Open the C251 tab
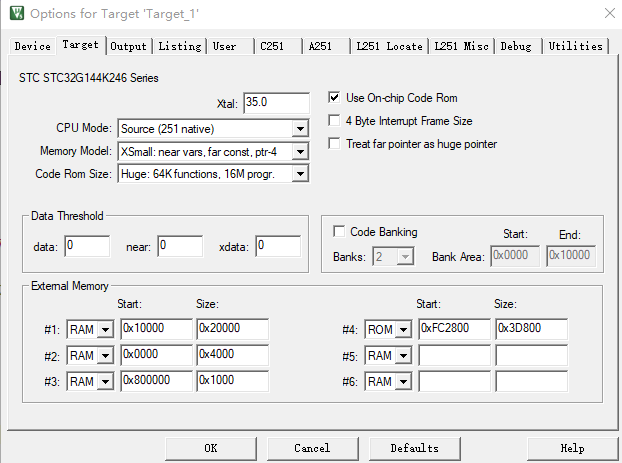Screen dimensions: 622x463 point(271,46)
